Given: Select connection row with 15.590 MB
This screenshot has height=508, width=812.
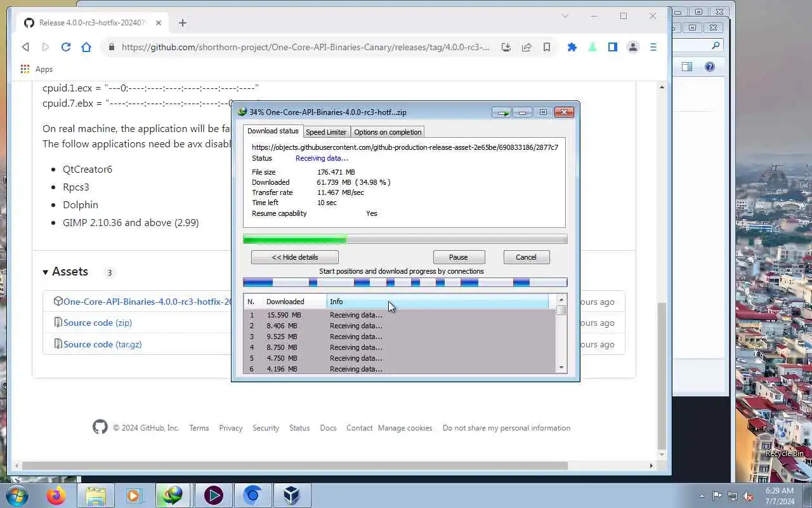Looking at the screenshot, I should [400, 315].
